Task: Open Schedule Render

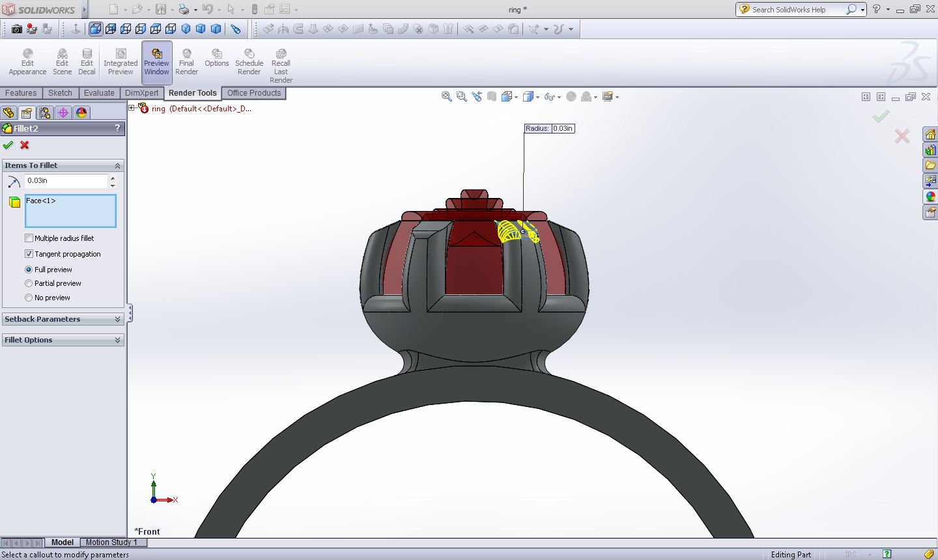Action: pos(249,62)
